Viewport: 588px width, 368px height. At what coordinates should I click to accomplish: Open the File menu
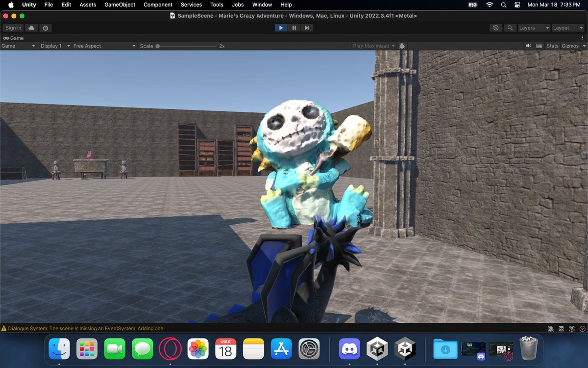pyautogui.click(x=49, y=4)
